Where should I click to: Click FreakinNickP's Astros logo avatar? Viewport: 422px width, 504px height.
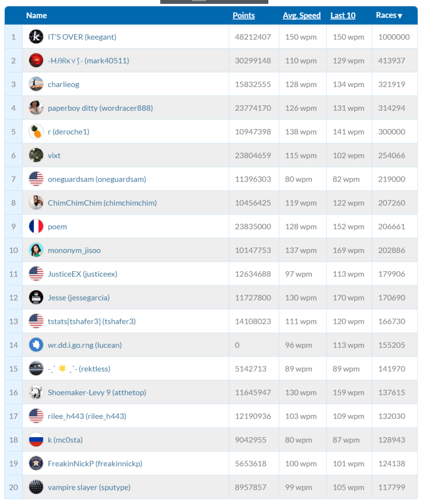tap(36, 464)
